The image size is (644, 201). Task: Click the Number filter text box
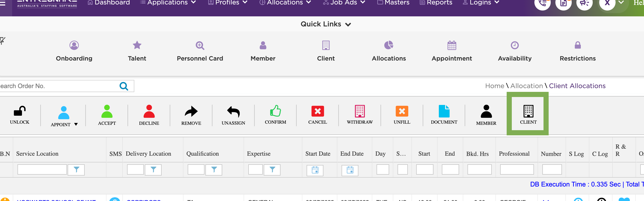[552, 169]
